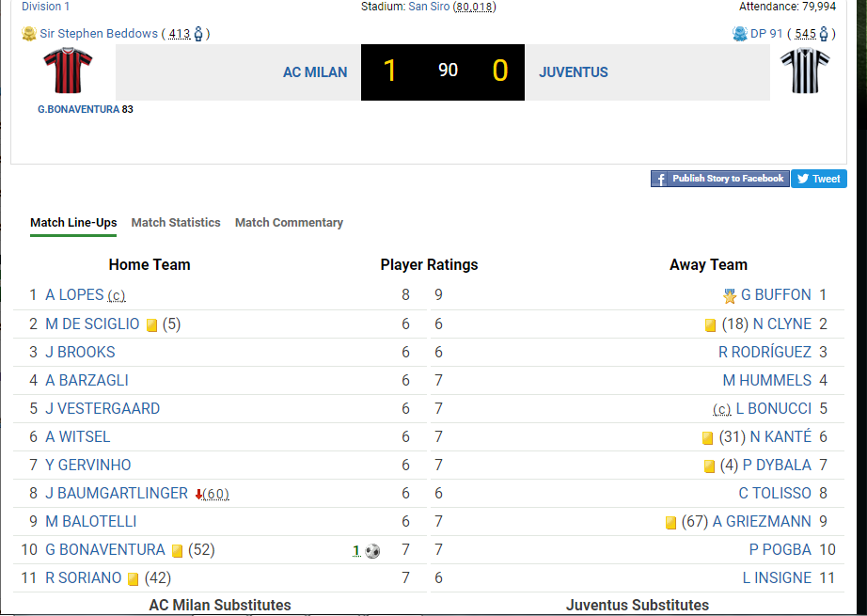The width and height of the screenshot is (867, 616).
Task: Select the Match Line-Ups tab
Action: point(73,223)
